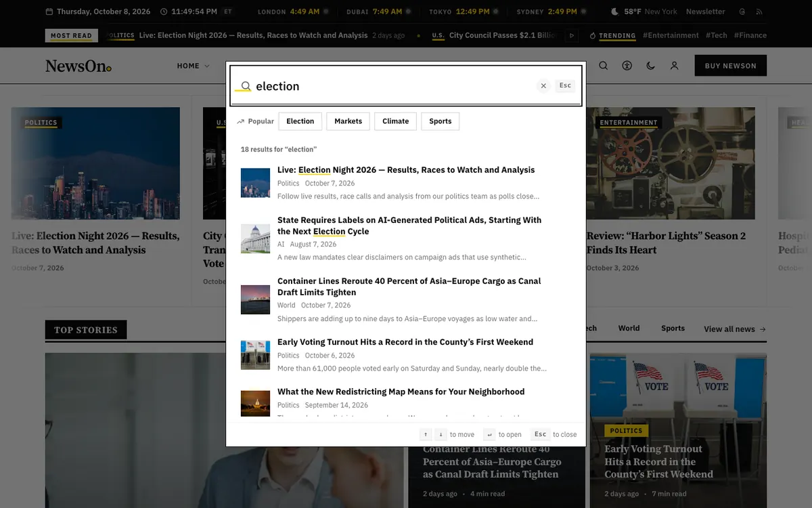The height and width of the screenshot is (508, 812).
Task: Click the flame icon beside TRENDING
Action: tap(593, 35)
